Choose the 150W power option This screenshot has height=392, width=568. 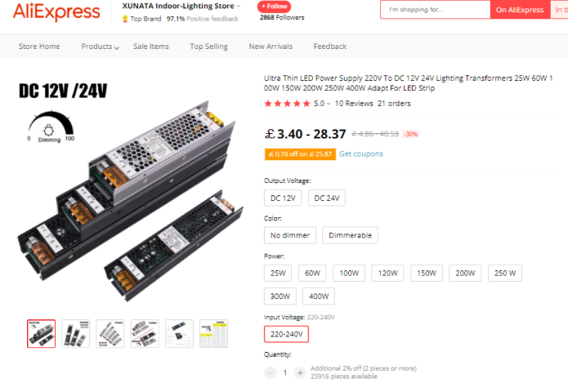click(427, 273)
